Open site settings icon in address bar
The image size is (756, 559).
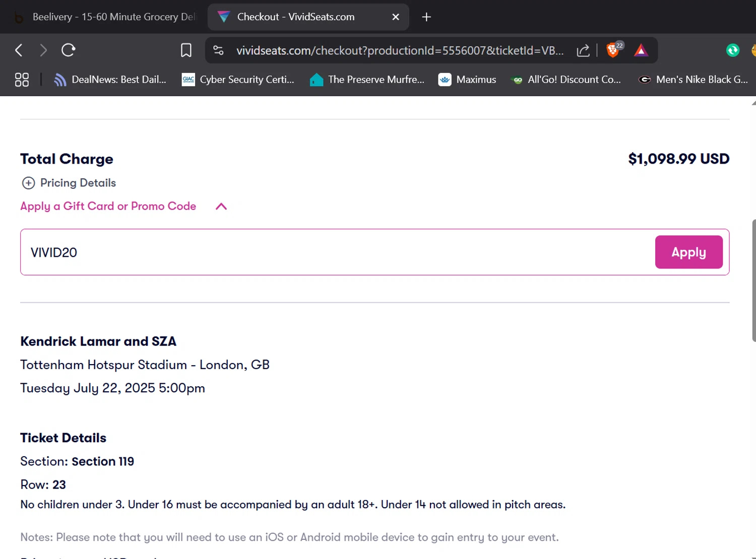pyautogui.click(x=218, y=50)
